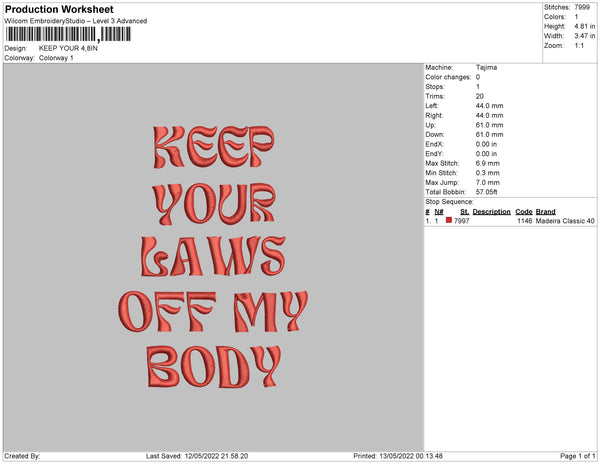Click the thread code 1146
The image size is (600, 464).
pos(525,220)
